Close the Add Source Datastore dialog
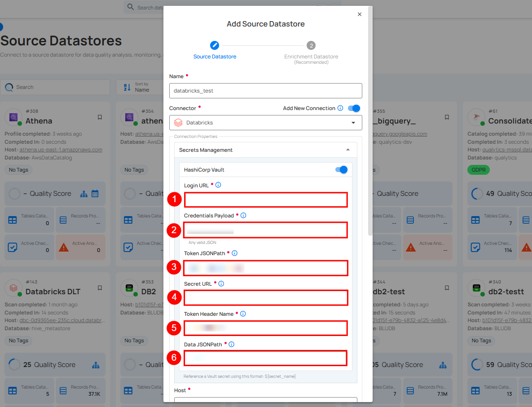Screen dimensions: 532x407 point(359,14)
